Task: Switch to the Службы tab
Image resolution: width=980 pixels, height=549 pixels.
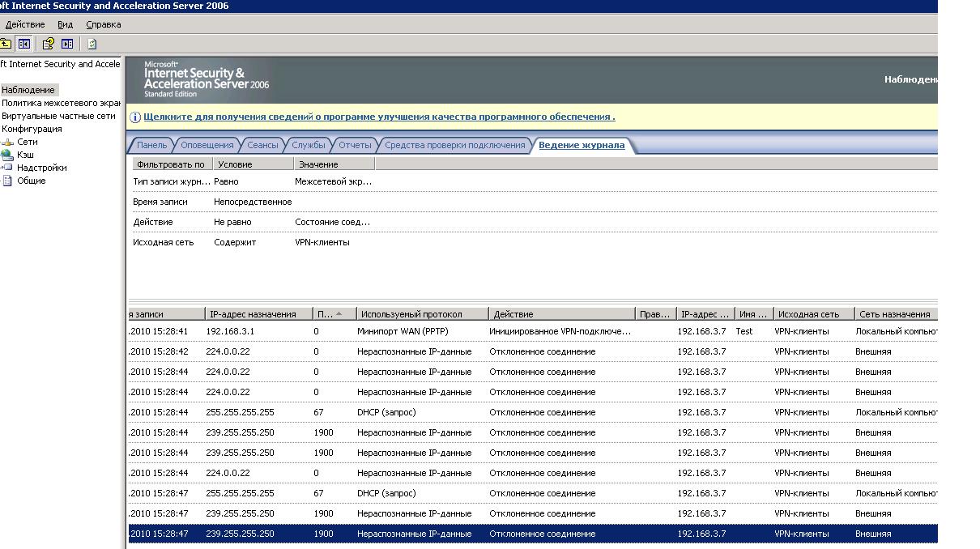Action: (309, 145)
